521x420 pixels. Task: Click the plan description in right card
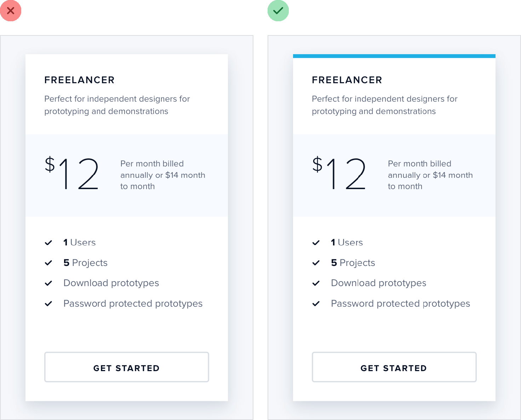pyautogui.click(x=384, y=105)
